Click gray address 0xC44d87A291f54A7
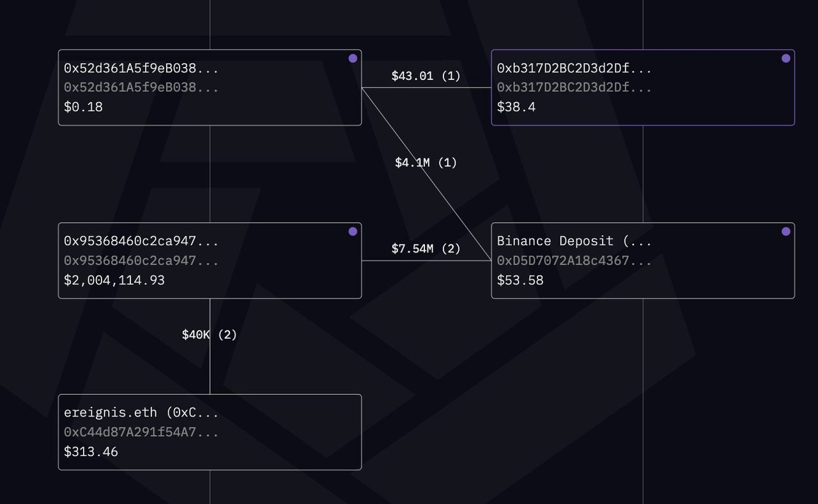818x504 pixels. (141, 432)
